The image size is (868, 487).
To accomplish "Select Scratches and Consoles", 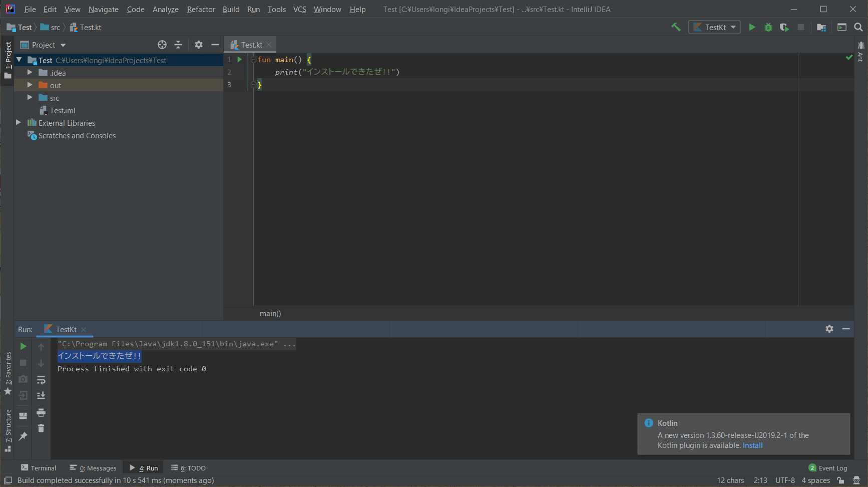I will [x=77, y=135].
